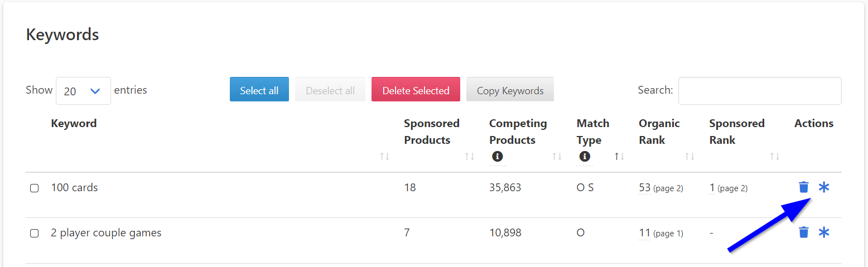The image size is (868, 267).
Task: Sort by Sponsored Products column arrows
Action: coord(469,157)
